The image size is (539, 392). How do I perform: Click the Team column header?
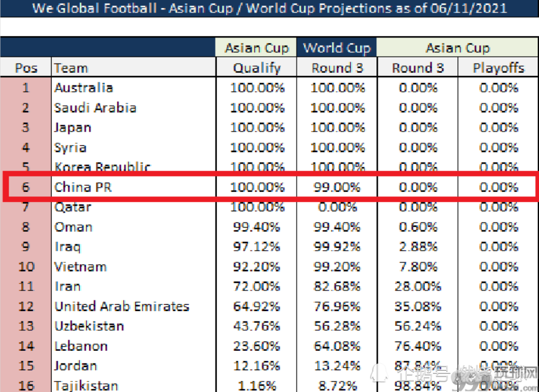click(x=134, y=68)
